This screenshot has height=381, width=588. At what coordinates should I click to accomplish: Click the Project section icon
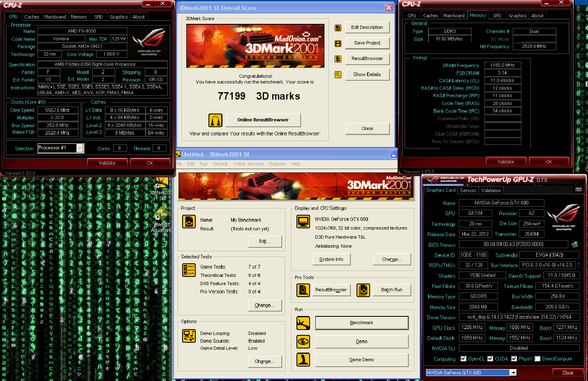189,222
